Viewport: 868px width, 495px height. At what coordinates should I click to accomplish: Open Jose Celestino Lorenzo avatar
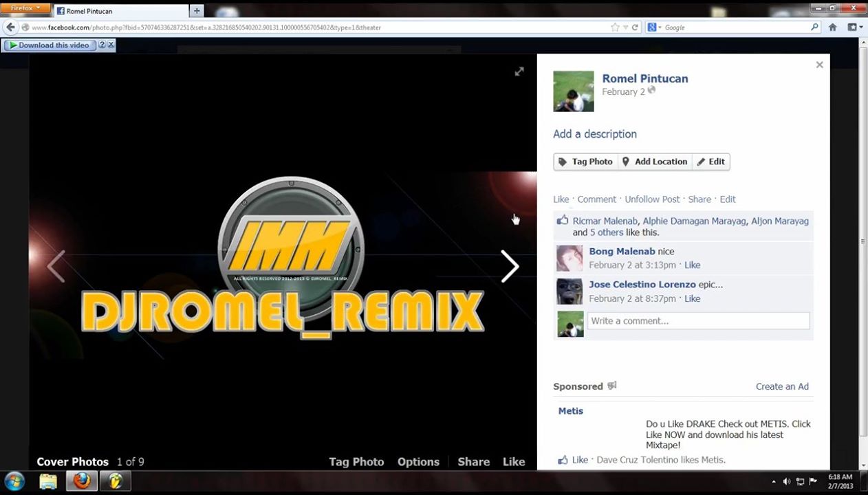tap(569, 291)
